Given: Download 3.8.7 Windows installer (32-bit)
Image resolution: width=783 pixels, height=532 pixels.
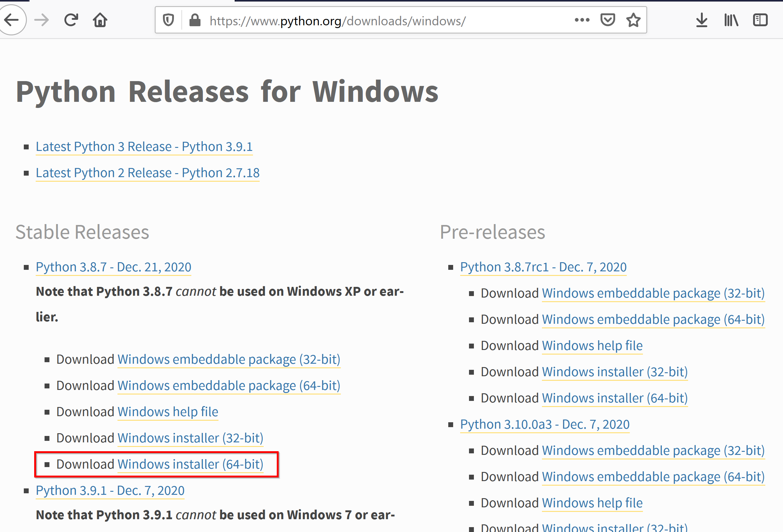Looking at the screenshot, I should (190, 438).
